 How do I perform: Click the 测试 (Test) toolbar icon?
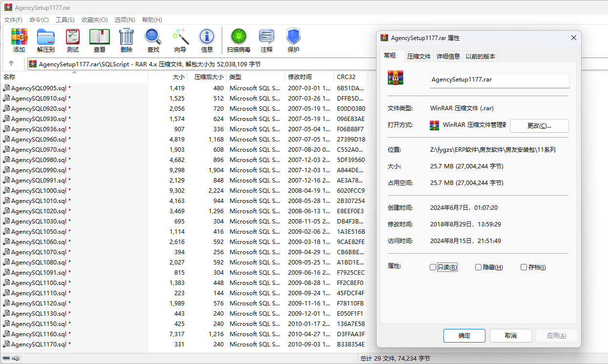click(x=73, y=37)
